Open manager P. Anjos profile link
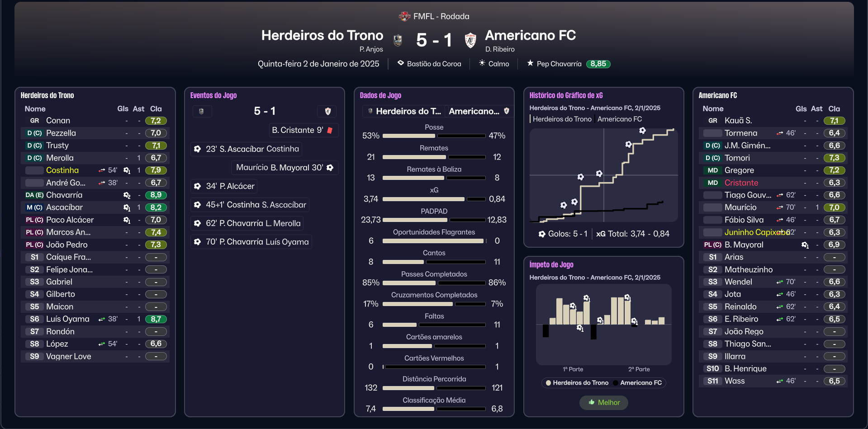This screenshot has height=429, width=868. pos(371,49)
